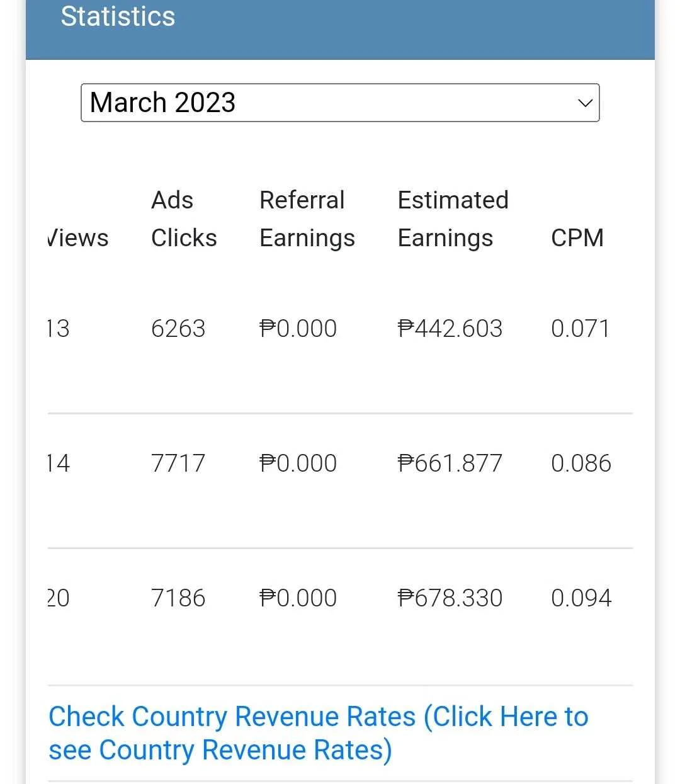Screen dimensions: 680x784
Task: Select the views value ending in 20
Action: coord(59,598)
